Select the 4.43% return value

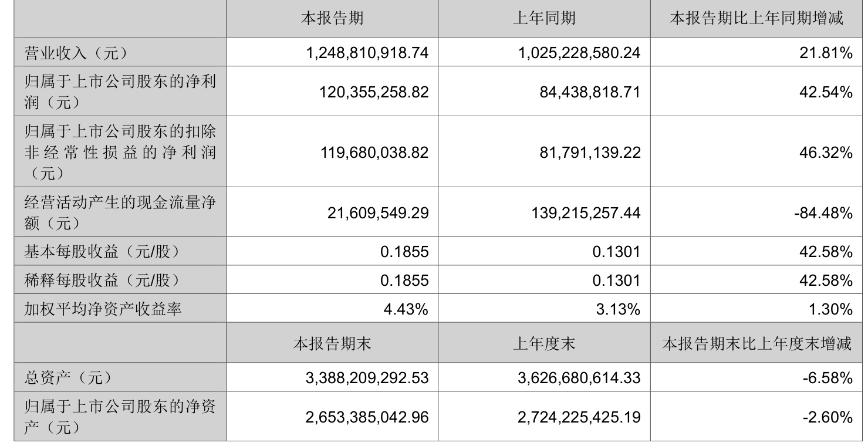click(406, 309)
